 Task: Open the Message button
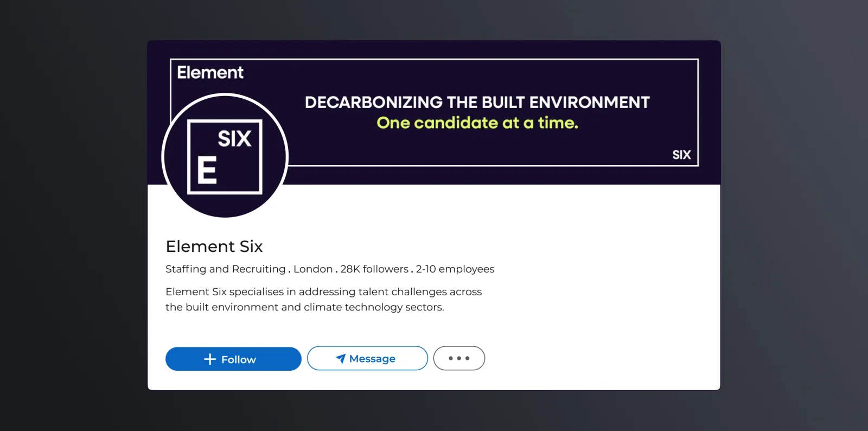pos(367,358)
